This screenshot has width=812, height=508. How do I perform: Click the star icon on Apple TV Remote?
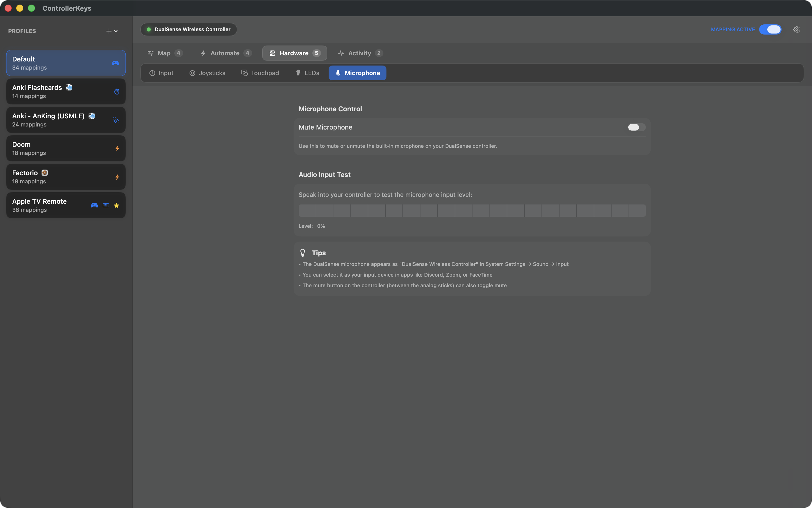point(116,205)
